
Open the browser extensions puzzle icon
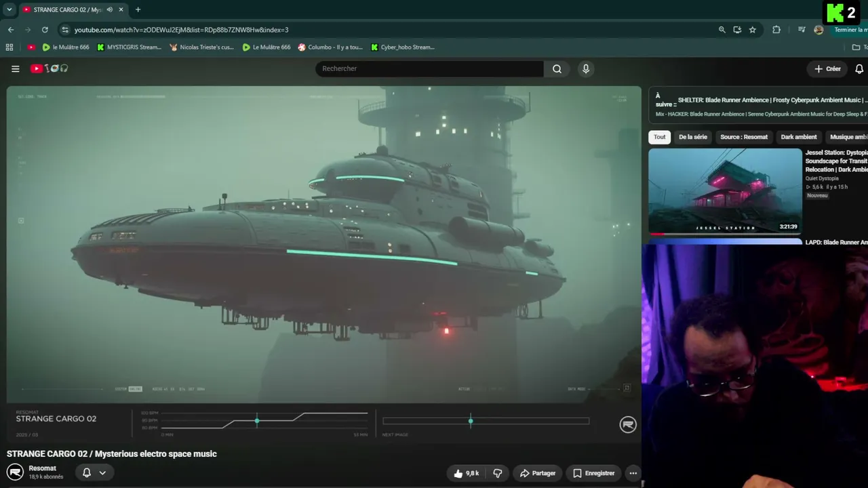click(776, 30)
